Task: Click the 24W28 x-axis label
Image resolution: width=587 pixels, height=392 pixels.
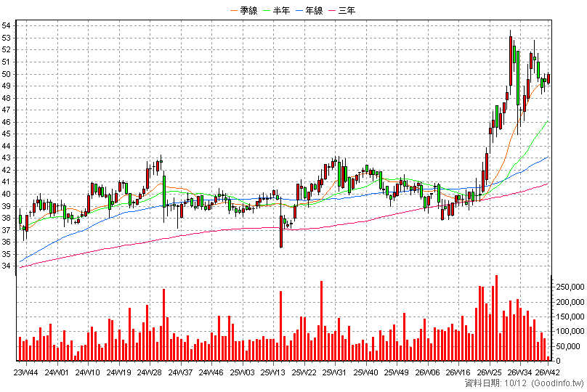Action: click(150, 372)
